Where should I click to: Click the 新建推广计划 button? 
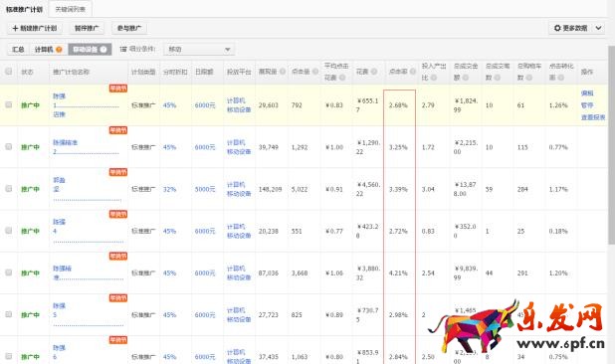[35, 28]
